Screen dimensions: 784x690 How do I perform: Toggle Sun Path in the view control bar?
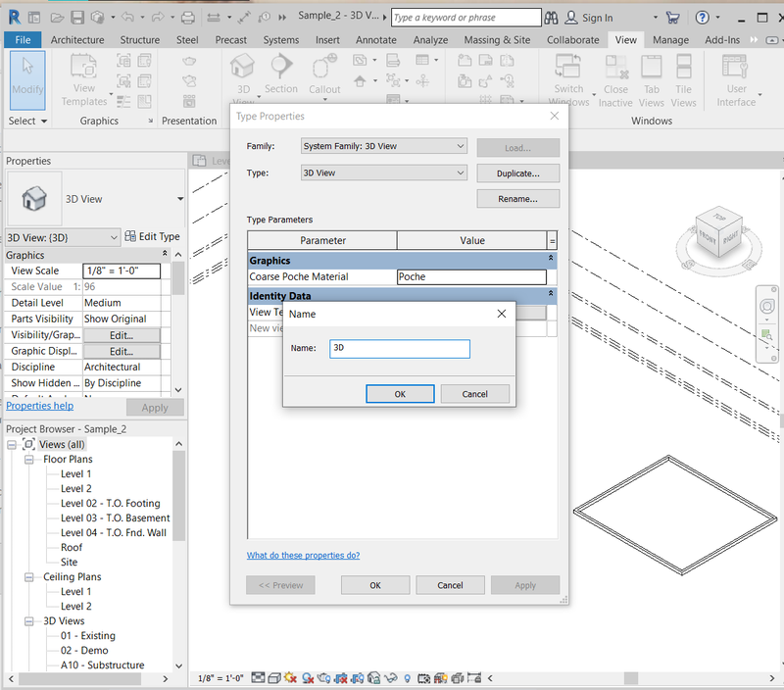(x=288, y=677)
